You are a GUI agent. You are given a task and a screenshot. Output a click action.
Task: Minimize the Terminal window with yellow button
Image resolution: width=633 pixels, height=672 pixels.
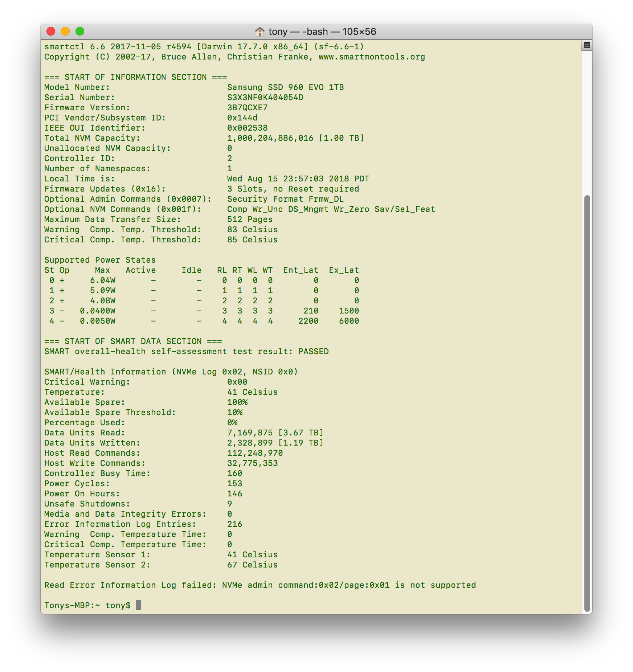click(x=65, y=32)
